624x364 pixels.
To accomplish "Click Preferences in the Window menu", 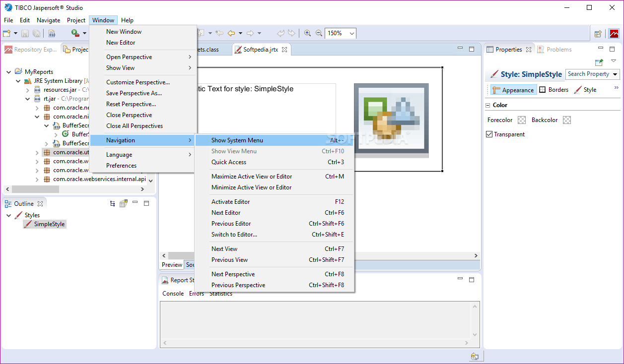I will coord(143,166).
